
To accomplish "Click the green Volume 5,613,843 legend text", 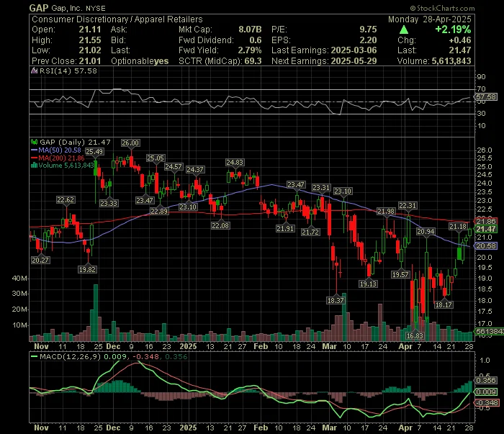I will coord(66,166).
